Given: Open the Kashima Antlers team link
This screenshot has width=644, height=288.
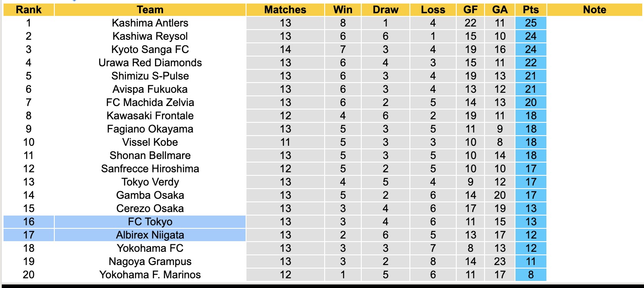Looking at the screenshot, I should point(150,23).
